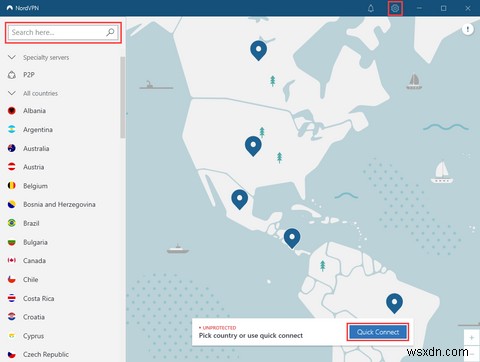Select Croatia in the country list

pyautogui.click(x=34, y=317)
